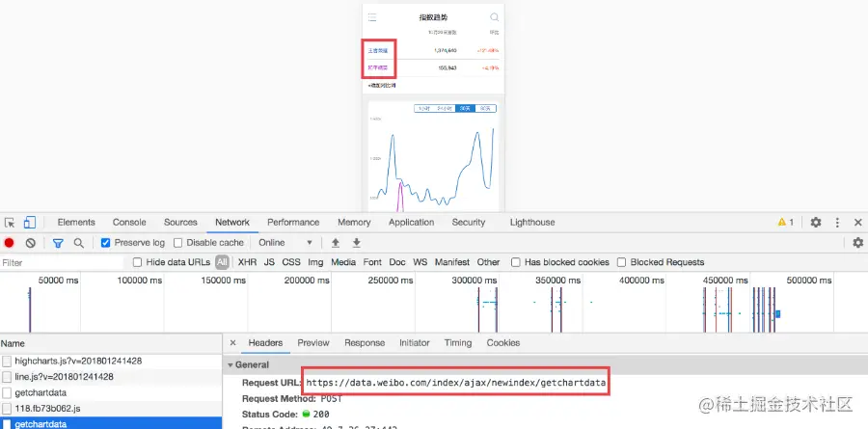Filter requests by Doc
Image resolution: width=868 pixels, height=429 pixels.
click(x=397, y=262)
